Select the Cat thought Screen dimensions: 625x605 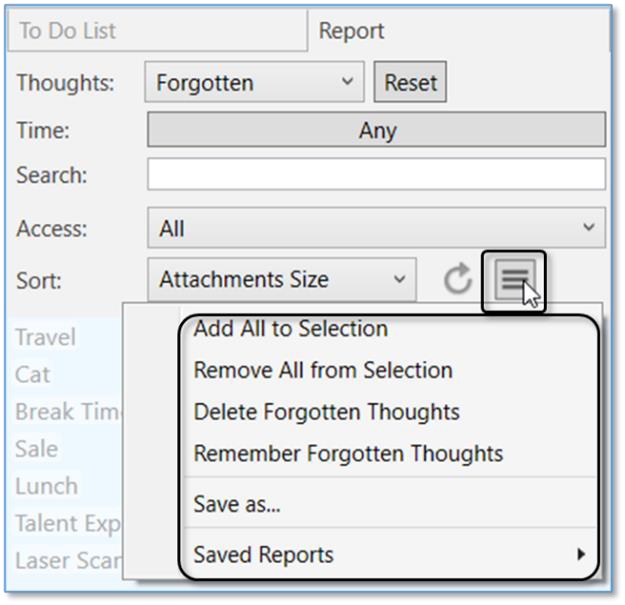pos(33,375)
